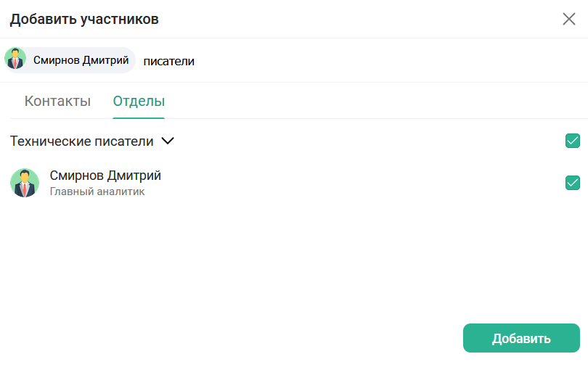Uncheck the checkbox beside Главный аналитик Смирнов Дмитрий

[572, 183]
